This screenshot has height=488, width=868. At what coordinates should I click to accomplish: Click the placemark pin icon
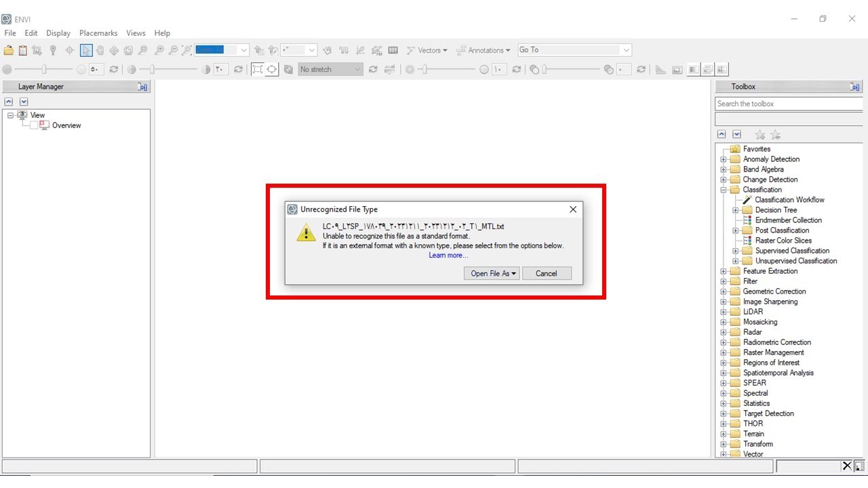pyautogui.click(x=53, y=50)
